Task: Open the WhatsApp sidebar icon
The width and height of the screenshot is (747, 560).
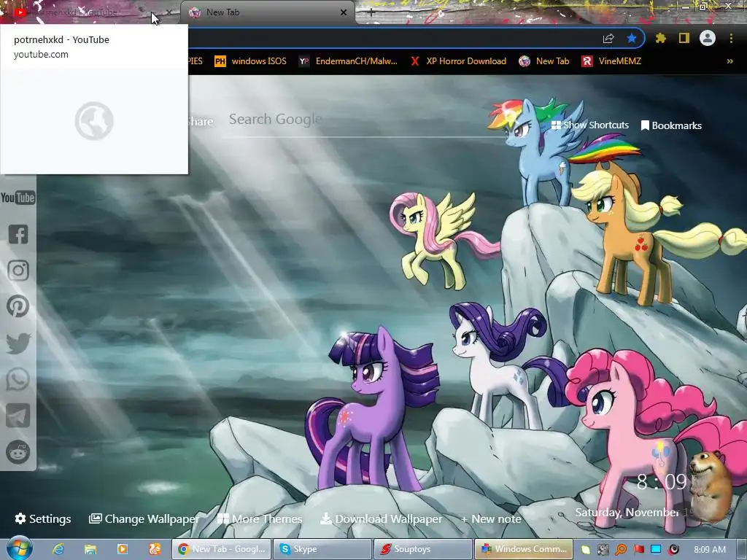Action: pos(18,379)
